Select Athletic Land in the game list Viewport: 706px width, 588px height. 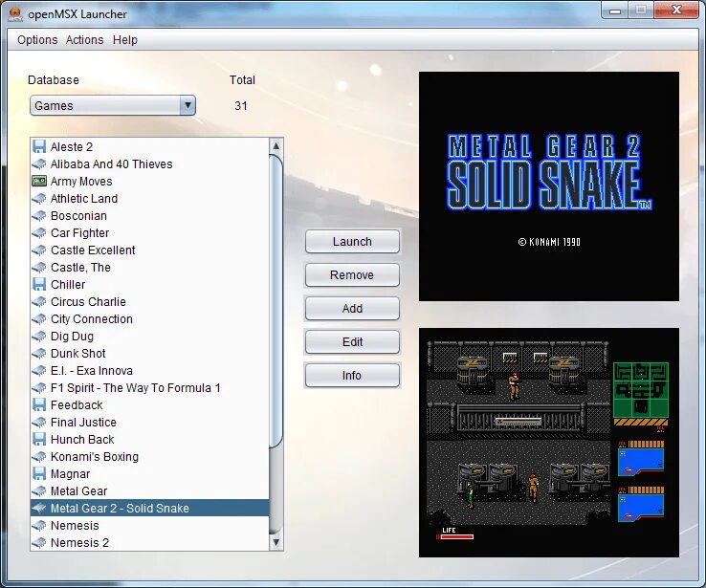point(84,199)
